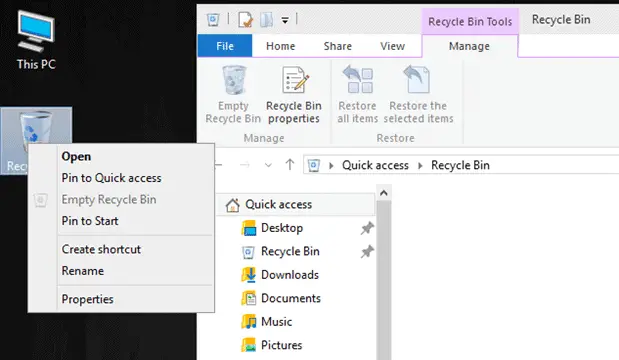Click the Recycle Bin Tools contextual tab
Viewport: 619px width, 360px height.
tap(470, 21)
